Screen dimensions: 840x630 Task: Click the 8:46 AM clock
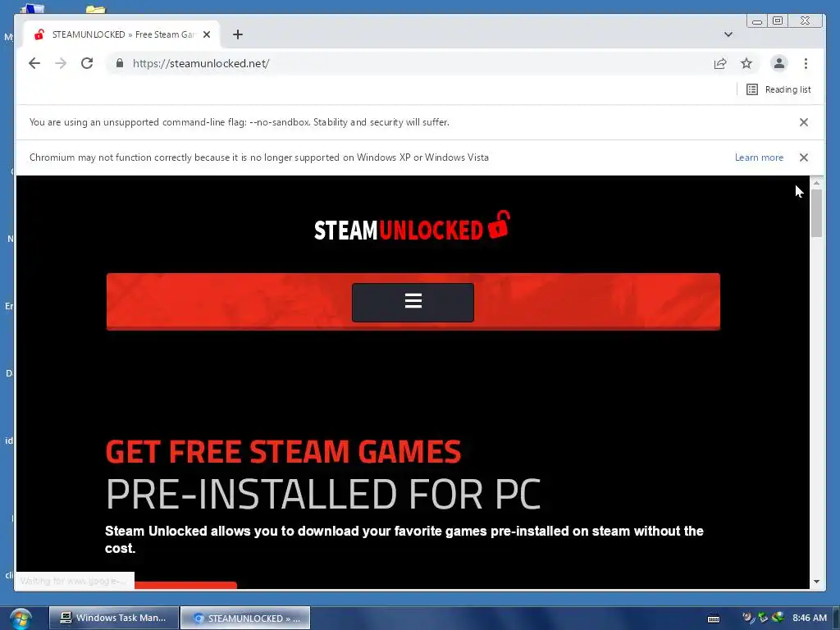(x=810, y=618)
